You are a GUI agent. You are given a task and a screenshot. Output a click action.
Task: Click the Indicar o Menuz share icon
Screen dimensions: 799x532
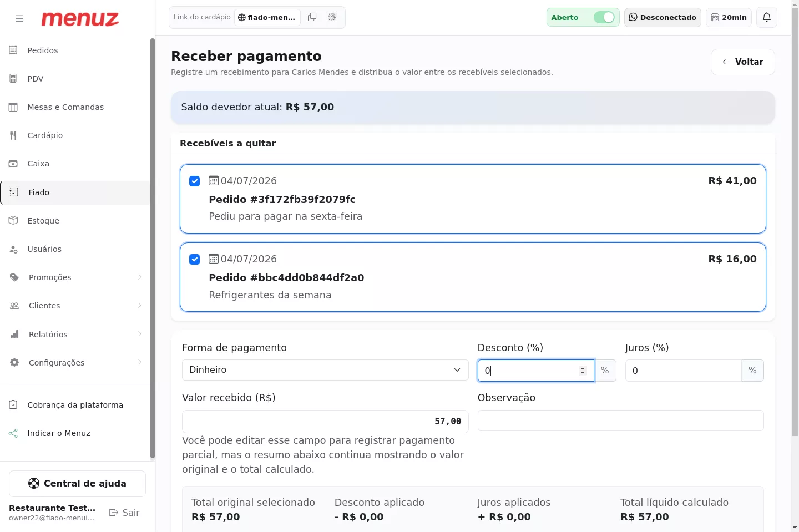13,433
